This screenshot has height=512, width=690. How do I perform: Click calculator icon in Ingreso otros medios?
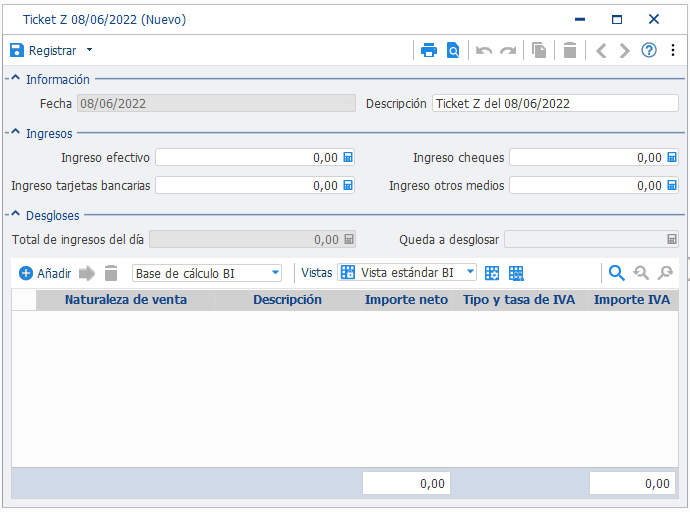point(672,185)
